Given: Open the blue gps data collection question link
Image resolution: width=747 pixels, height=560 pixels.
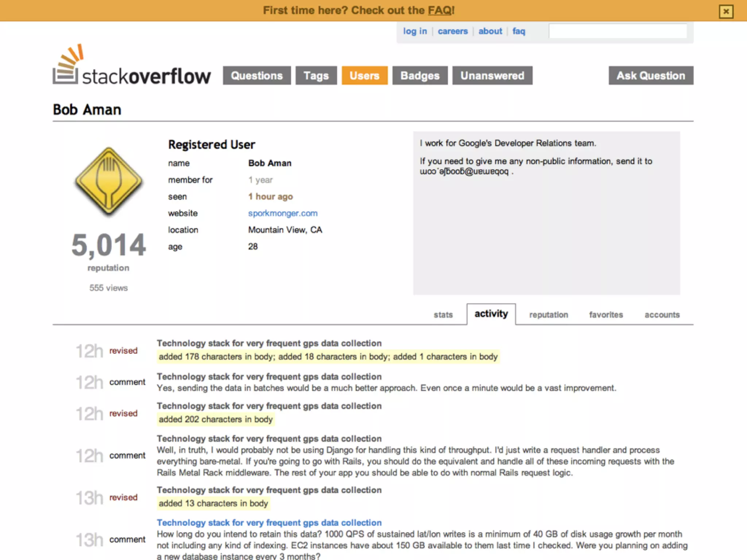Looking at the screenshot, I should point(269,522).
